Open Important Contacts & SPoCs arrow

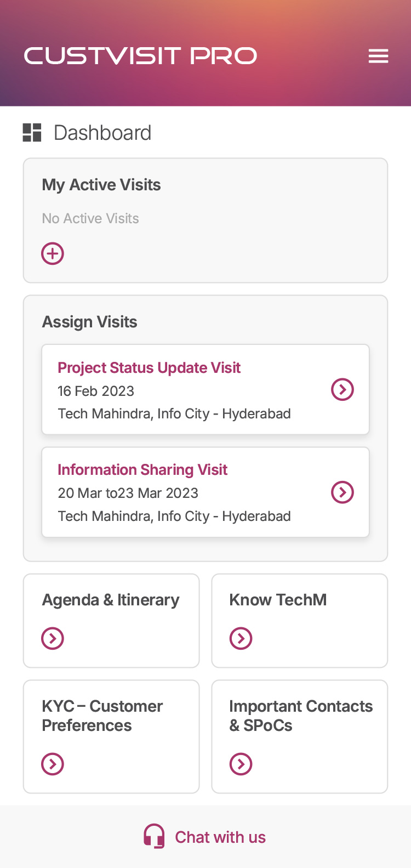[241, 764]
